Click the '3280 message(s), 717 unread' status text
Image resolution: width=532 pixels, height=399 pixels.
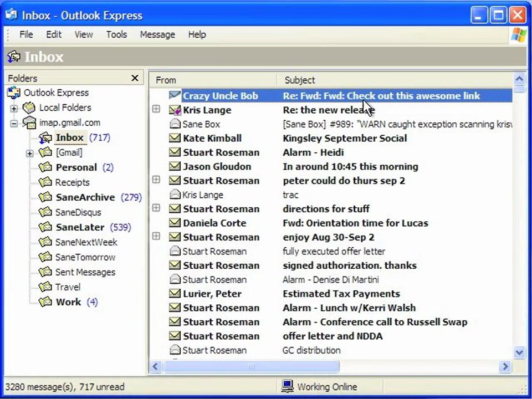[x=65, y=387]
